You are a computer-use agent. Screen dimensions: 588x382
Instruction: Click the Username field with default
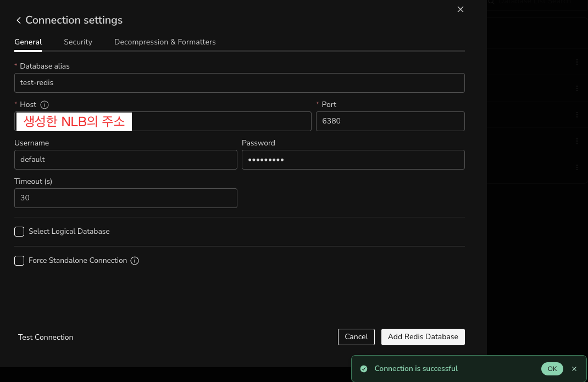point(126,160)
